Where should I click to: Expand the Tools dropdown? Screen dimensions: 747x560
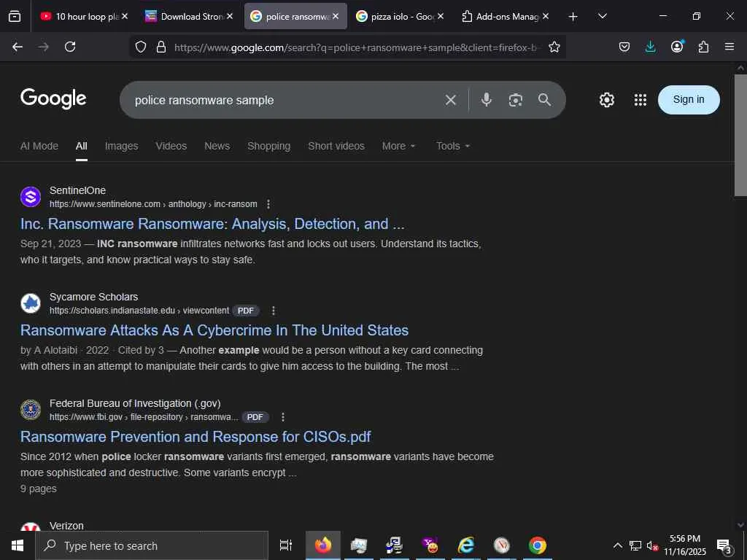(x=453, y=146)
